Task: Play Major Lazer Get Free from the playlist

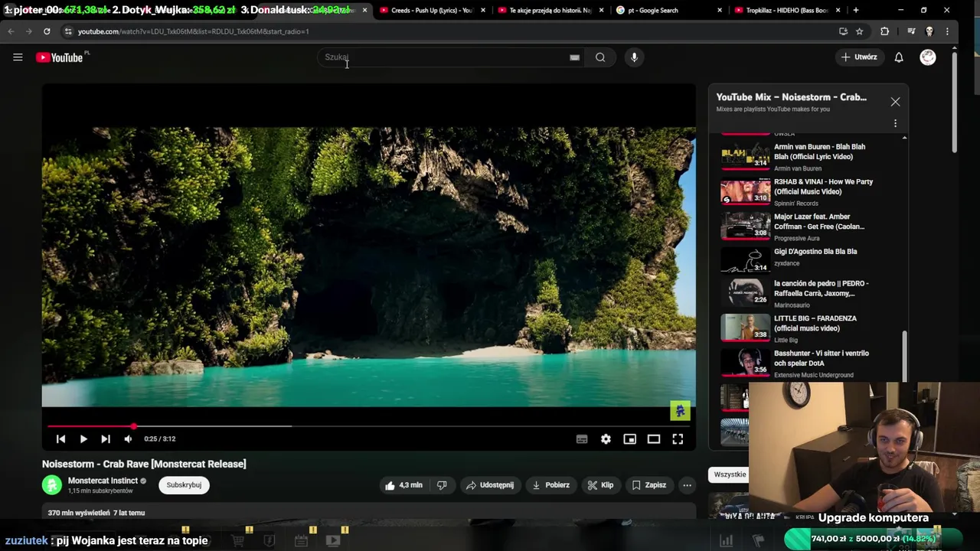Action: click(x=810, y=227)
